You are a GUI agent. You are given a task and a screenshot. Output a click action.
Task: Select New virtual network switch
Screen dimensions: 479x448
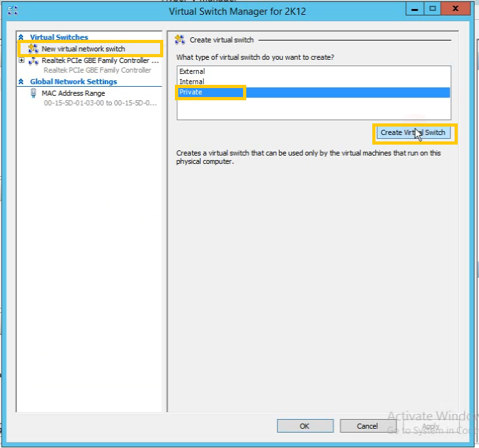[x=83, y=49]
